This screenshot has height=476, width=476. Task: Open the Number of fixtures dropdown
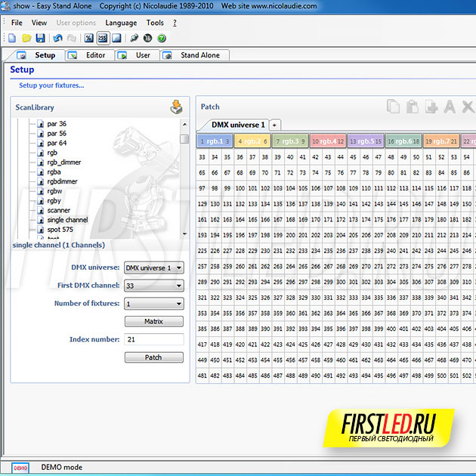[153, 304]
